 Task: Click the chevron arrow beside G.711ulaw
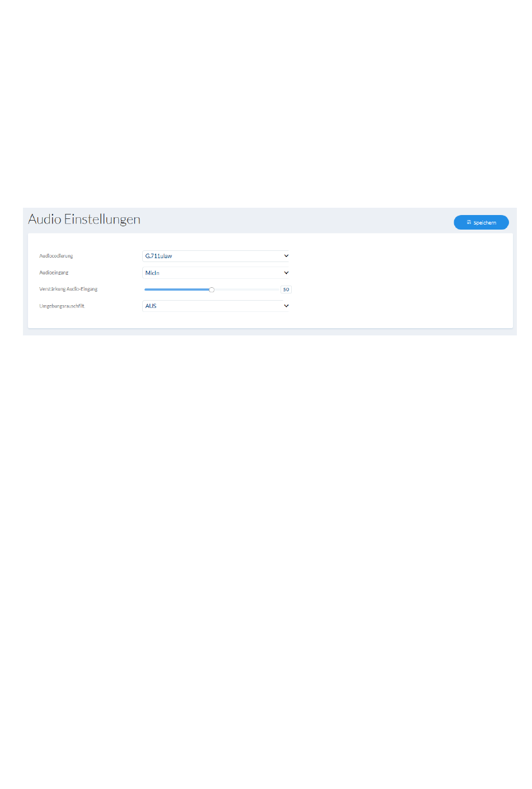pos(286,256)
